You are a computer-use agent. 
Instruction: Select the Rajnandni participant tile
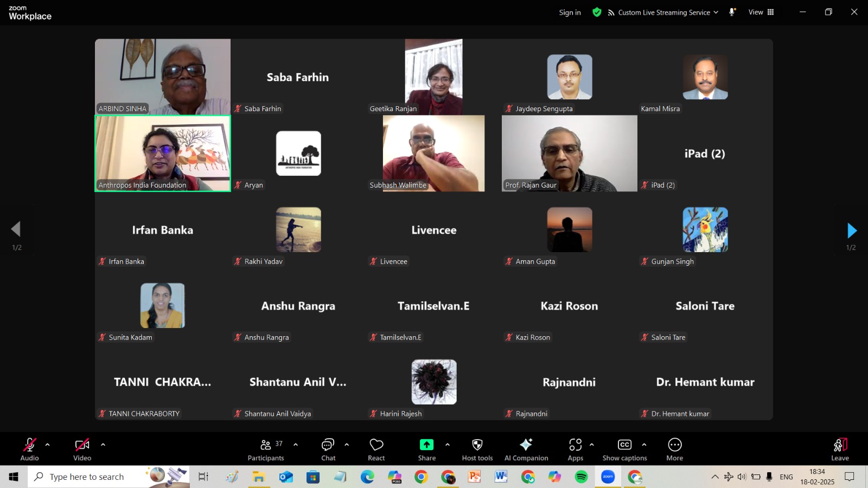[570, 382]
